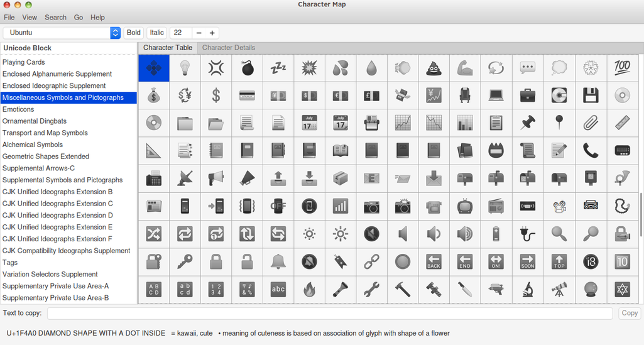
Task: Select Supplemental Arrows-C block
Action: click(68, 168)
